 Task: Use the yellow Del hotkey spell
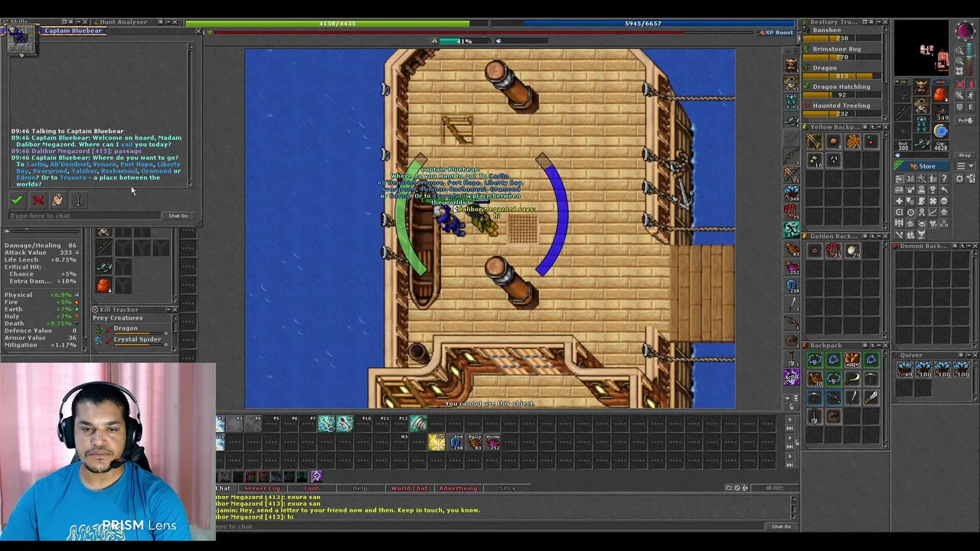pyautogui.click(x=437, y=442)
